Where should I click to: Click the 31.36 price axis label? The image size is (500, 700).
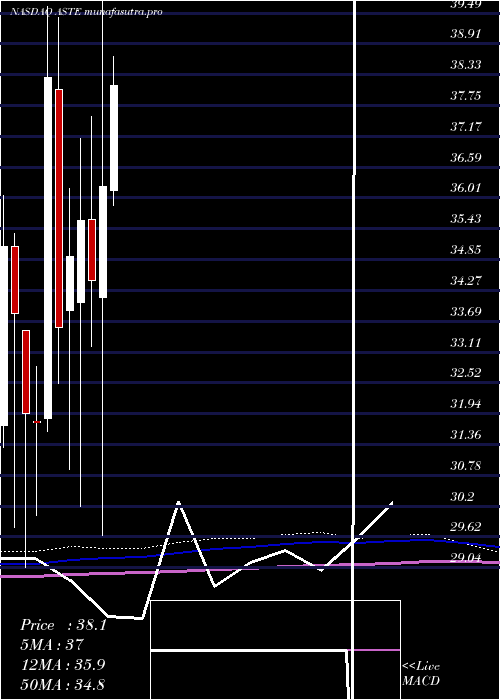(466, 434)
